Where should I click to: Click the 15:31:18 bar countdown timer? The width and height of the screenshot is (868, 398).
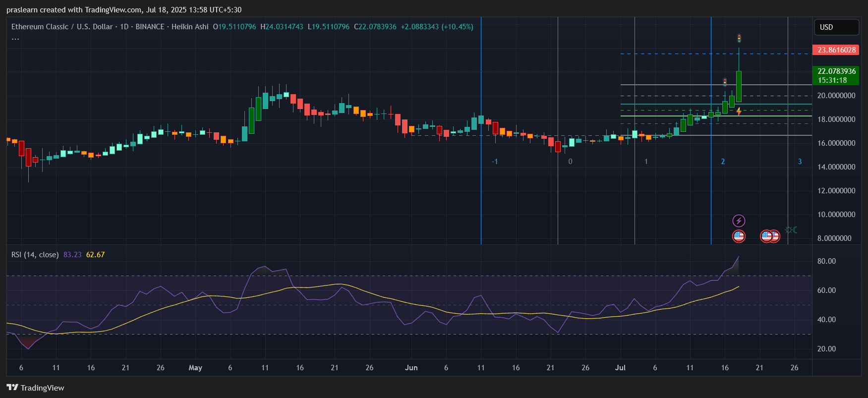832,80
